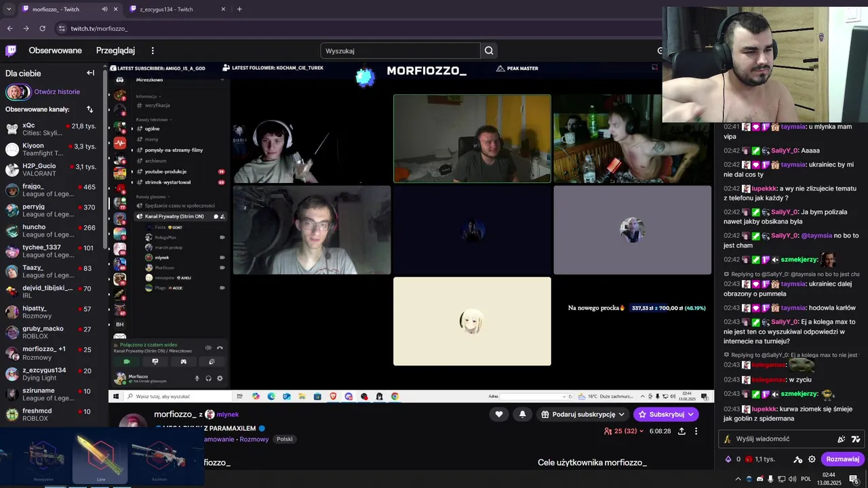Open sziruname channel in sidebar
The width and height of the screenshot is (868, 488).
coord(54,394)
